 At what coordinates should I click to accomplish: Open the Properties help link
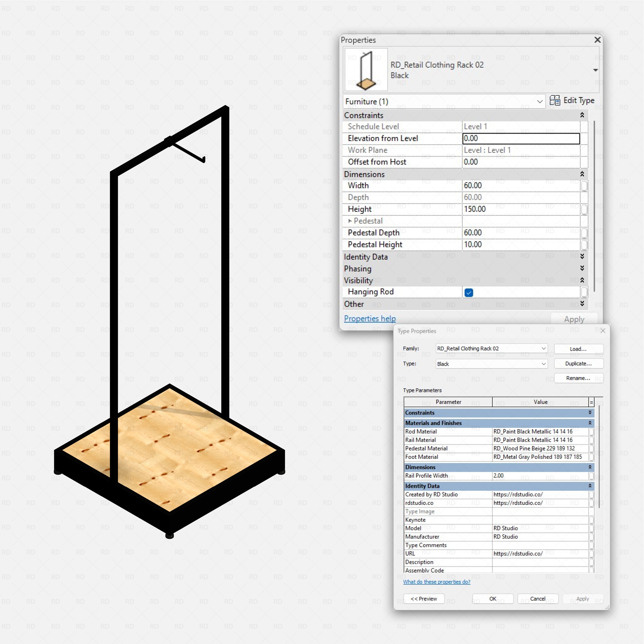[x=370, y=319]
